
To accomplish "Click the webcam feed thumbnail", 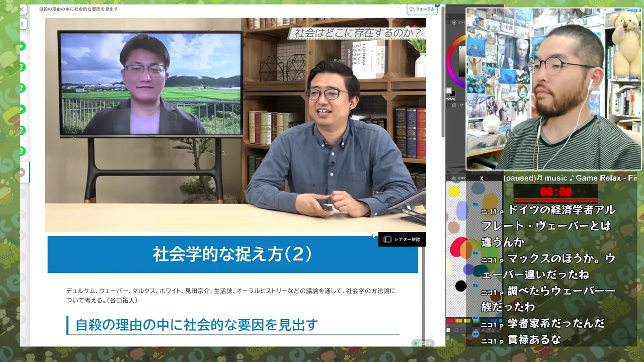I will point(553,89).
